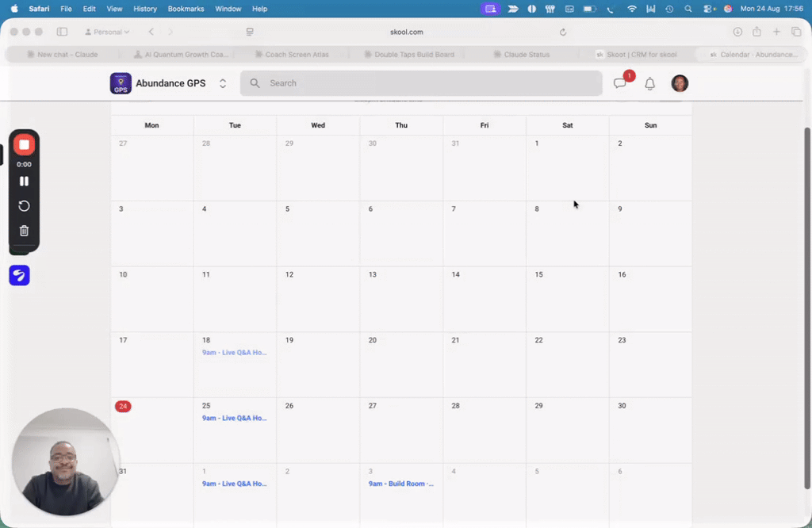812x528 pixels.
Task: Open the Apple menu
Action: pyautogui.click(x=14, y=9)
